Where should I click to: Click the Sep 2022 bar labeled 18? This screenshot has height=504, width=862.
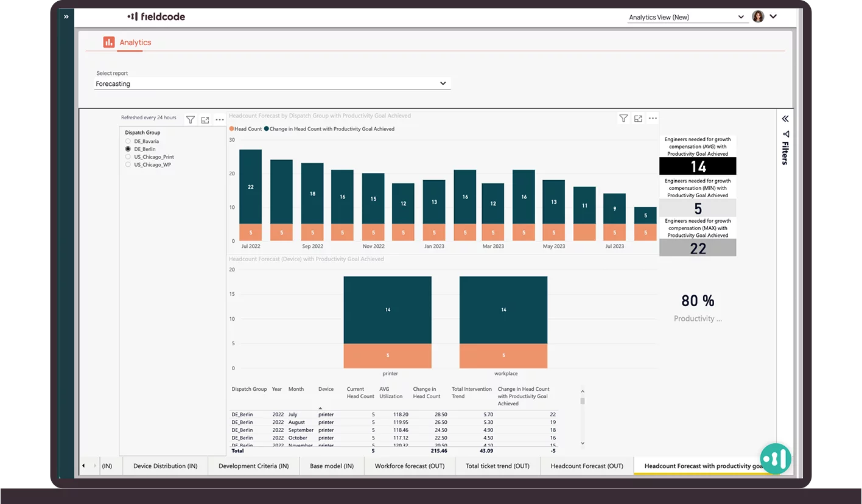312,194
